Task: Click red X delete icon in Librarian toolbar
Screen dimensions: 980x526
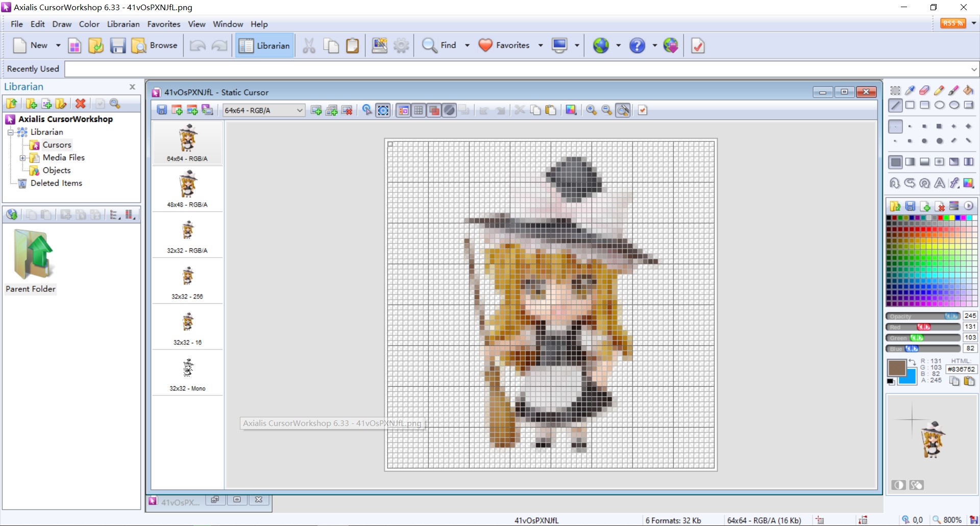Action: [x=80, y=104]
